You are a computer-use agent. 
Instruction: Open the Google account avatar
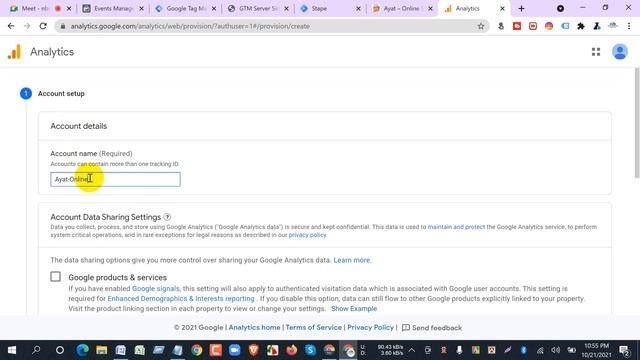[620, 52]
